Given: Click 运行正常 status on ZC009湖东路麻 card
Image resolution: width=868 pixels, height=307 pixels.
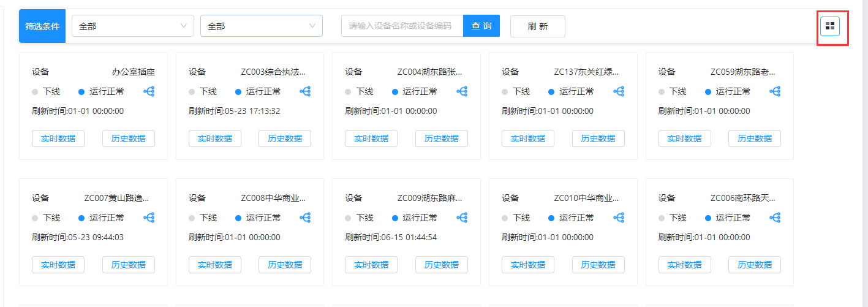Looking at the screenshot, I should click(415, 218).
